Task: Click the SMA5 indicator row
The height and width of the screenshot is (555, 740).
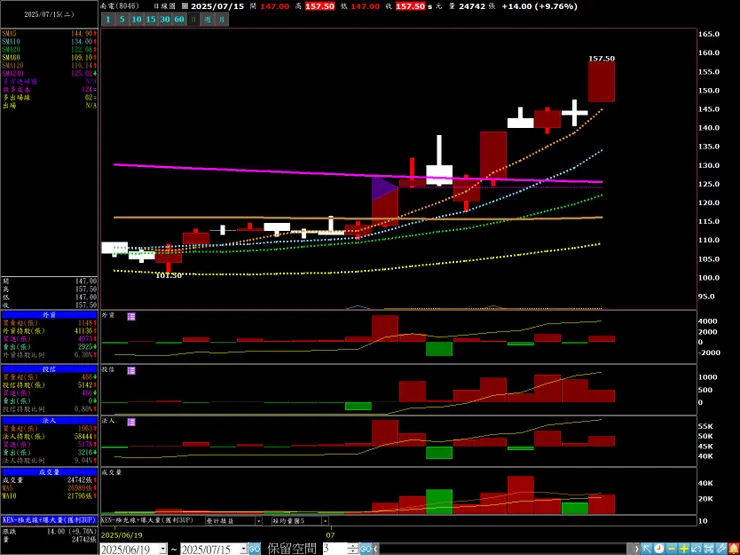Action: (x=49, y=34)
